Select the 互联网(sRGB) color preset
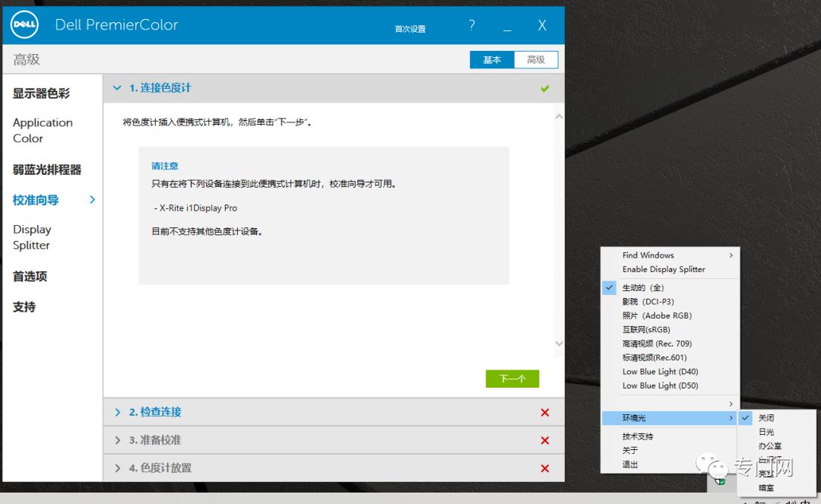Screen dimensions: 821x504 pos(670,330)
